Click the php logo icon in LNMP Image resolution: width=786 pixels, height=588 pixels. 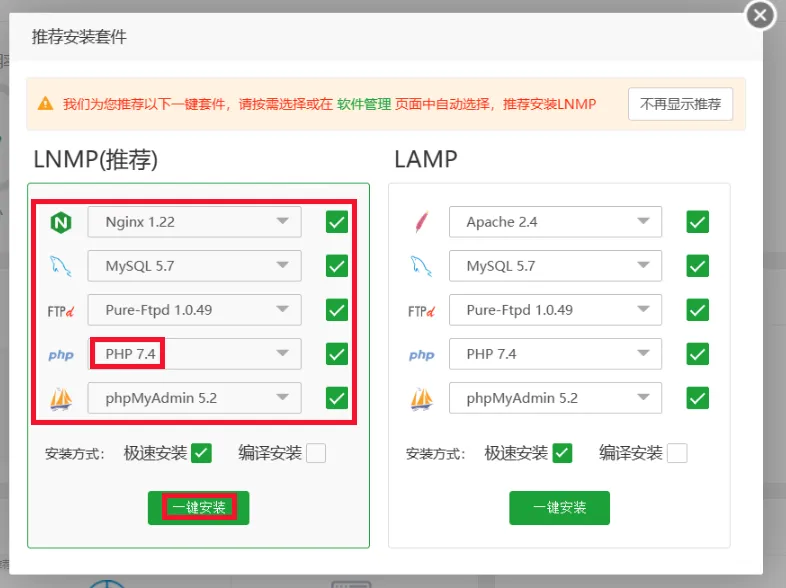(x=61, y=355)
